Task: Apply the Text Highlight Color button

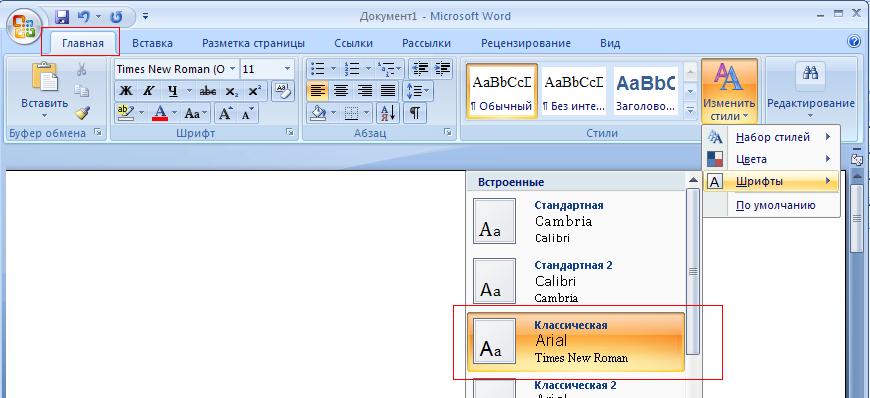Action: [126, 113]
